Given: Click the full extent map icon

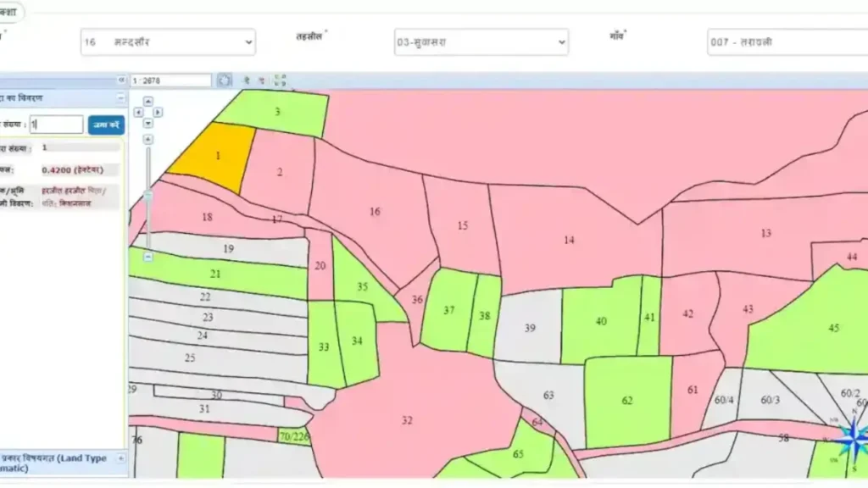Looking at the screenshot, I should [280, 80].
